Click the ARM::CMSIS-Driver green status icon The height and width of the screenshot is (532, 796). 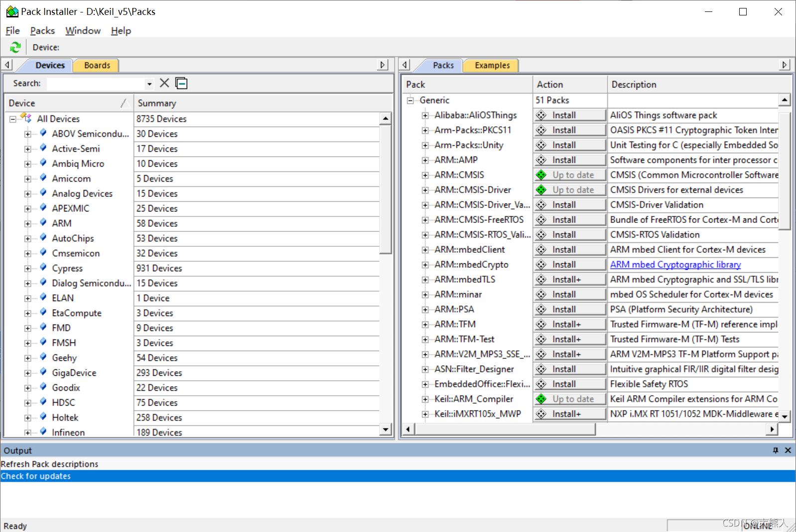pyautogui.click(x=541, y=190)
